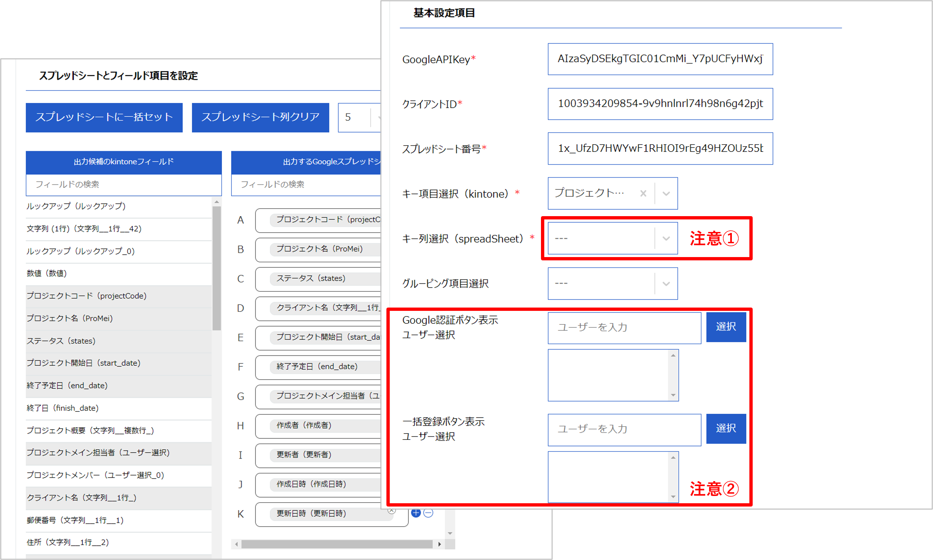This screenshot has height=560, width=933.
Task: Click column B chip プロジェクト名（ProMei）
Action: (325, 249)
